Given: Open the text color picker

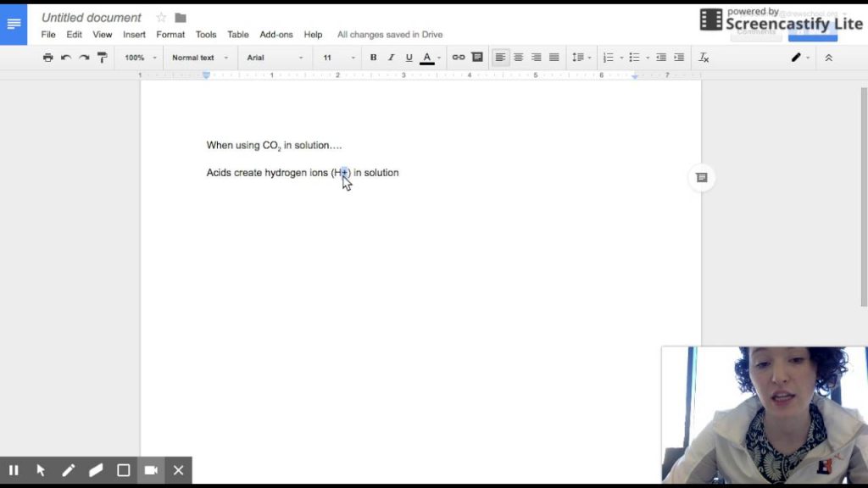Looking at the screenshot, I should (428, 57).
